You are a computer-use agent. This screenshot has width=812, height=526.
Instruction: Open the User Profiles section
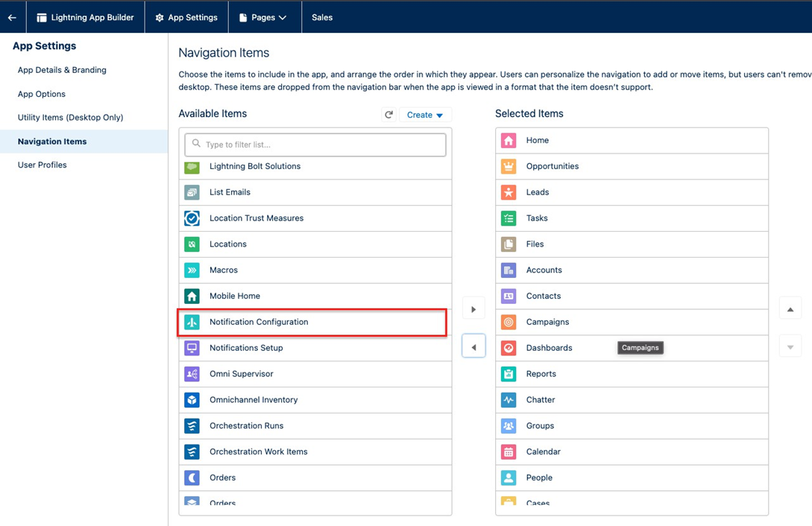pos(42,165)
